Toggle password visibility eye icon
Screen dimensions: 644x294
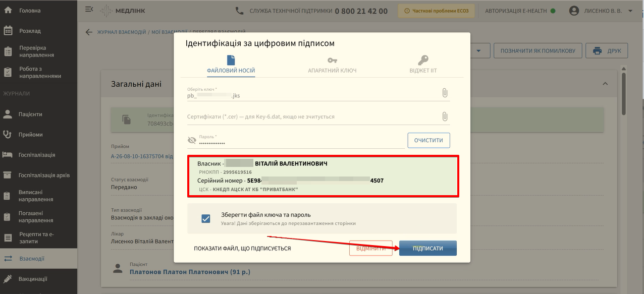coord(192,140)
